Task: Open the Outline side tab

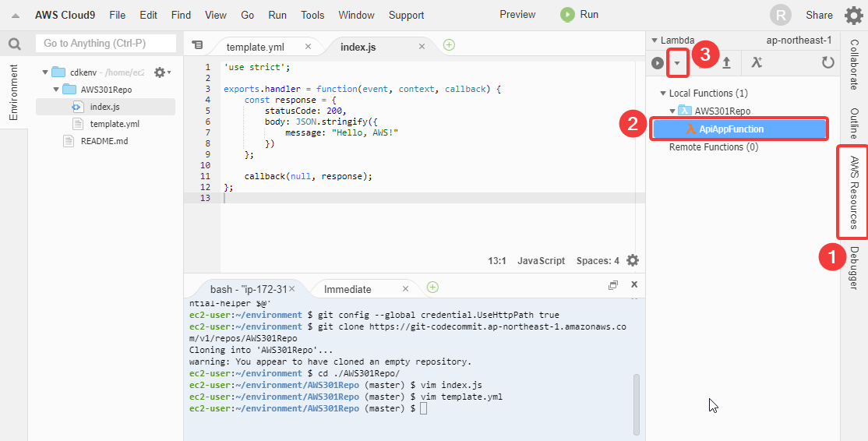Action: 854,123
